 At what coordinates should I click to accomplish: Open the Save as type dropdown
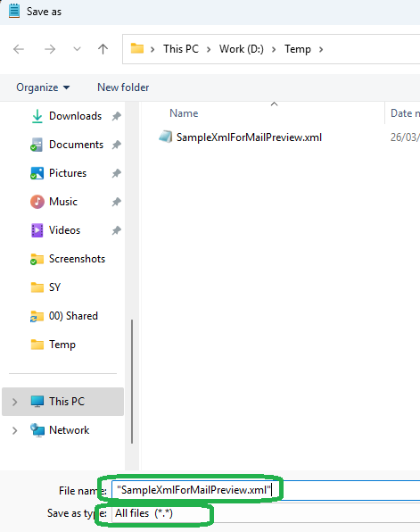click(x=266, y=513)
